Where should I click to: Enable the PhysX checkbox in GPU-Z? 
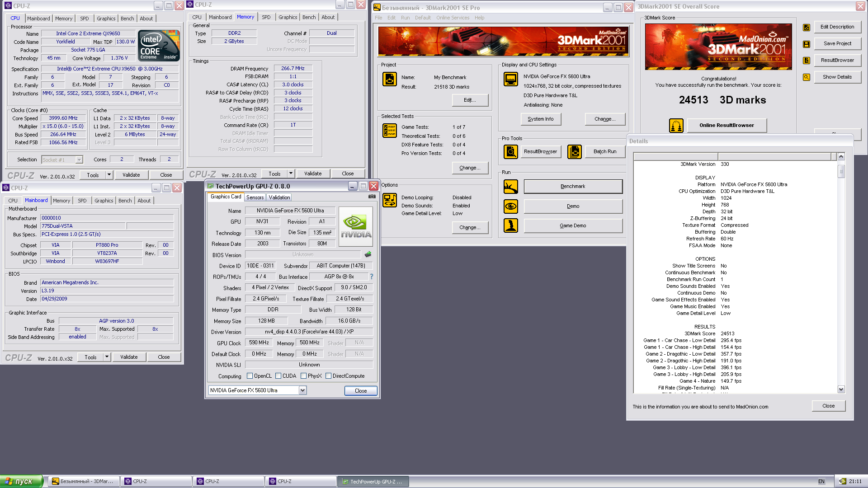pos(304,376)
